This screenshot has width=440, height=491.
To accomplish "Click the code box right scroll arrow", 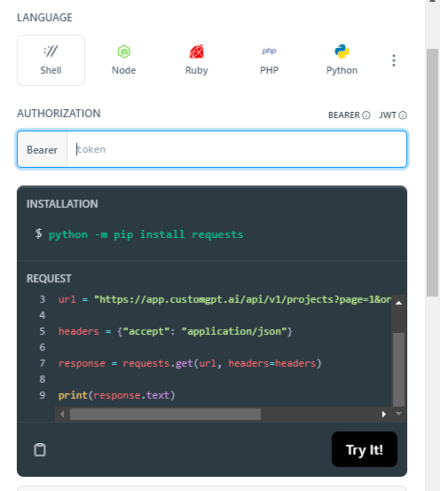I will coord(384,414).
